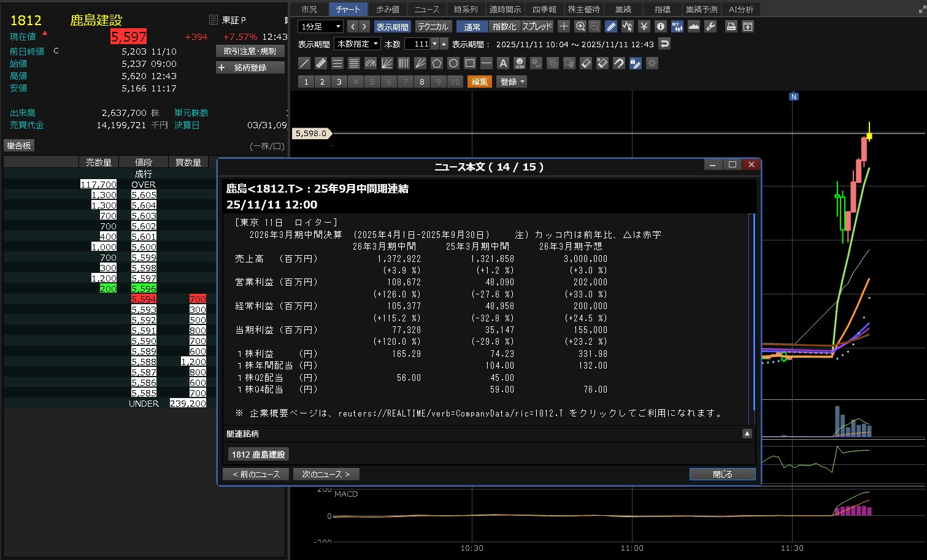The height and width of the screenshot is (560, 927).
Task: Open the 本数指定 display period dropdown
Action: 358,44
